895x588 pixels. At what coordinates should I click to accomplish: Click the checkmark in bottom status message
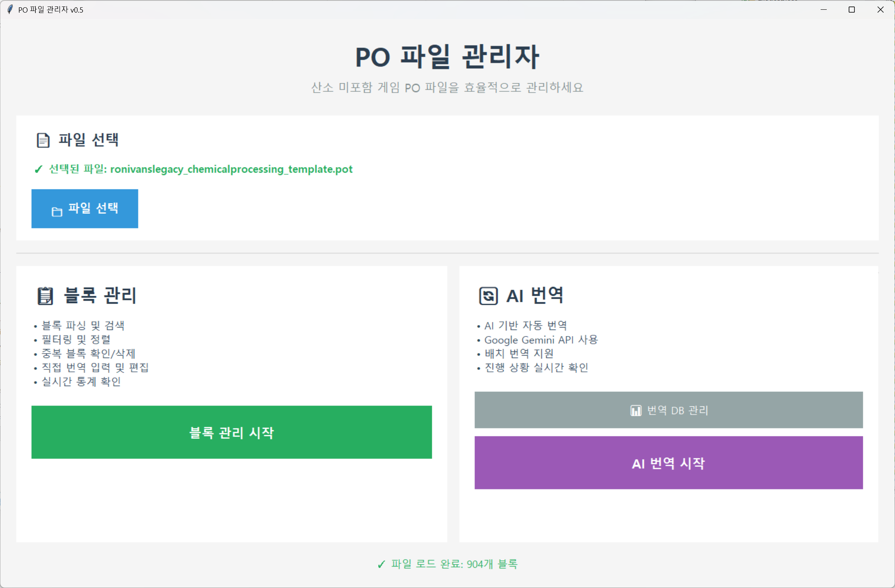point(381,564)
